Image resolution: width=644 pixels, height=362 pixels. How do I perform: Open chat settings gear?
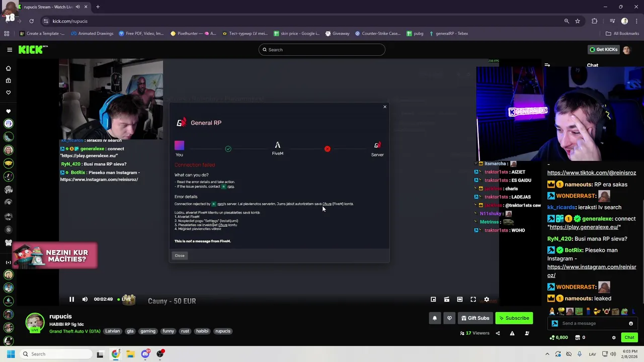614,337
